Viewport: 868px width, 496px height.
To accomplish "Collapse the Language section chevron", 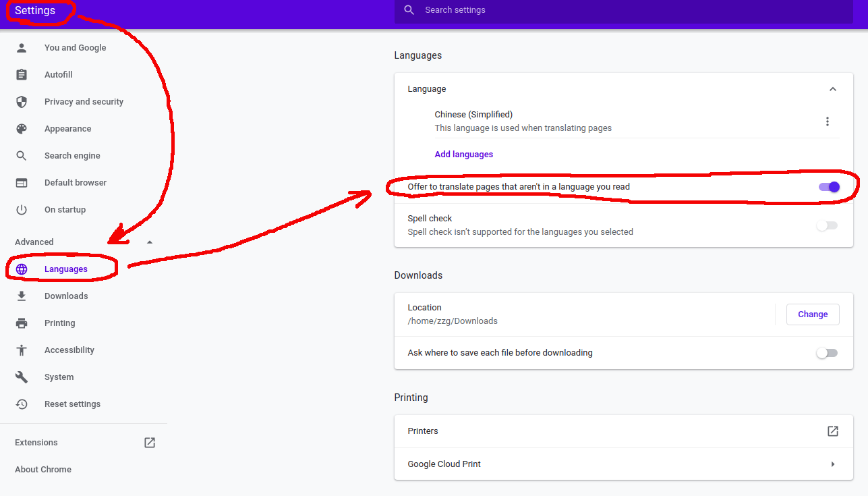I will 832,88.
